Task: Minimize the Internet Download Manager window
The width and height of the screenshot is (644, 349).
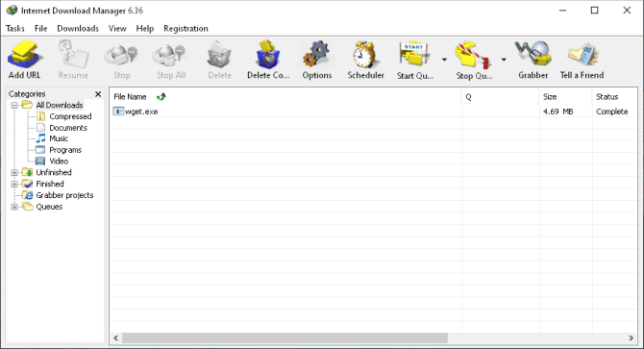Action: [562, 11]
